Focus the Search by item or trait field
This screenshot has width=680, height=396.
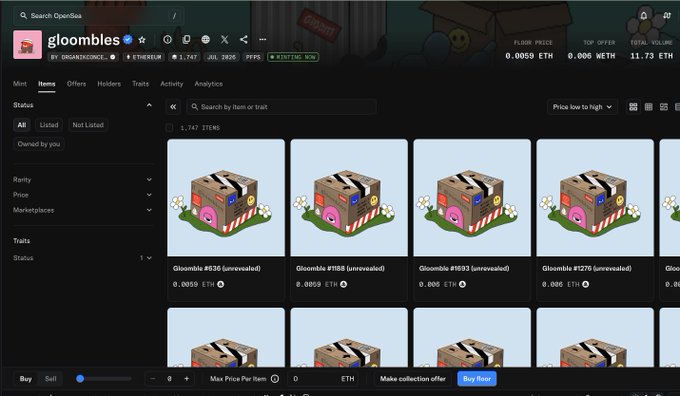click(x=281, y=107)
